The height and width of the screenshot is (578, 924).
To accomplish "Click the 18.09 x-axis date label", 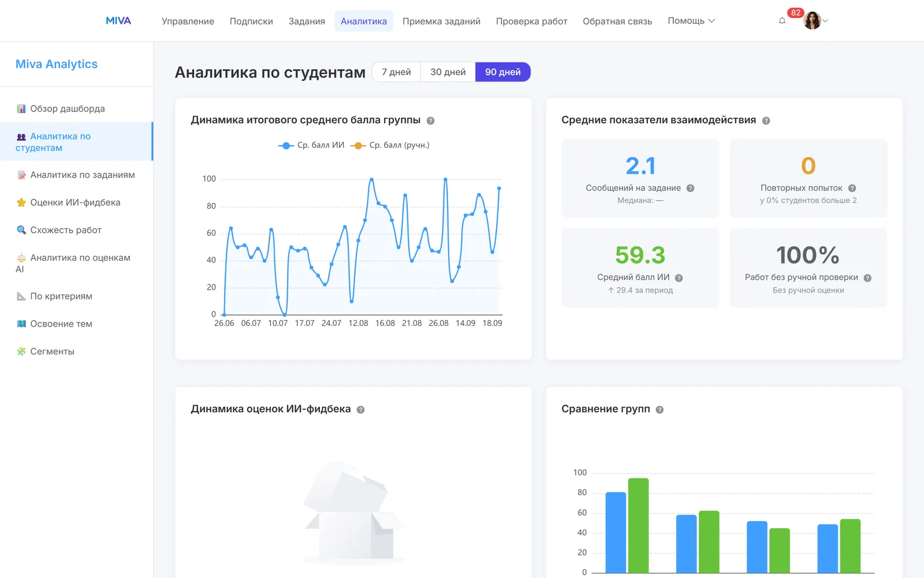I will (492, 323).
